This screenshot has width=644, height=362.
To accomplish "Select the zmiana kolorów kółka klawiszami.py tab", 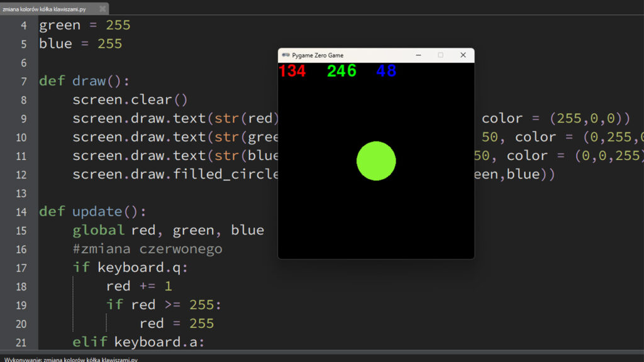I will tap(44, 9).
